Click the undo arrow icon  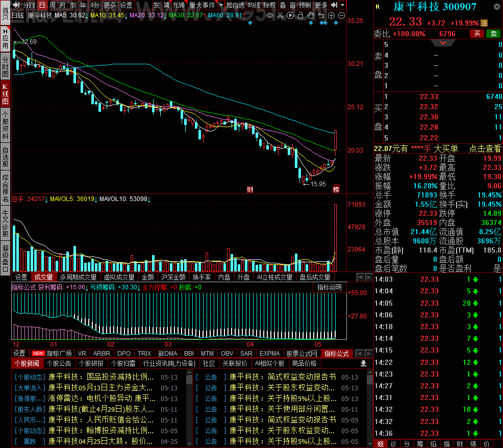coord(321,15)
